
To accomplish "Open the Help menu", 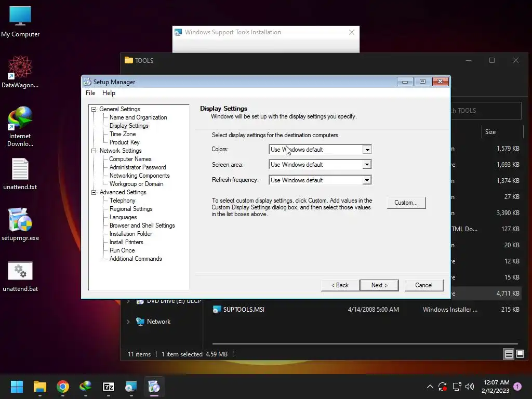I will click(x=109, y=93).
